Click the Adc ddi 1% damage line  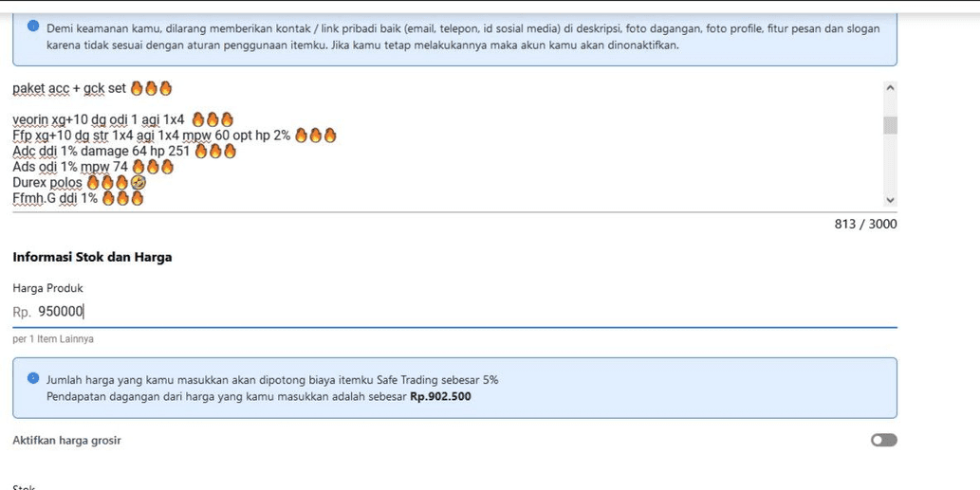124,151
